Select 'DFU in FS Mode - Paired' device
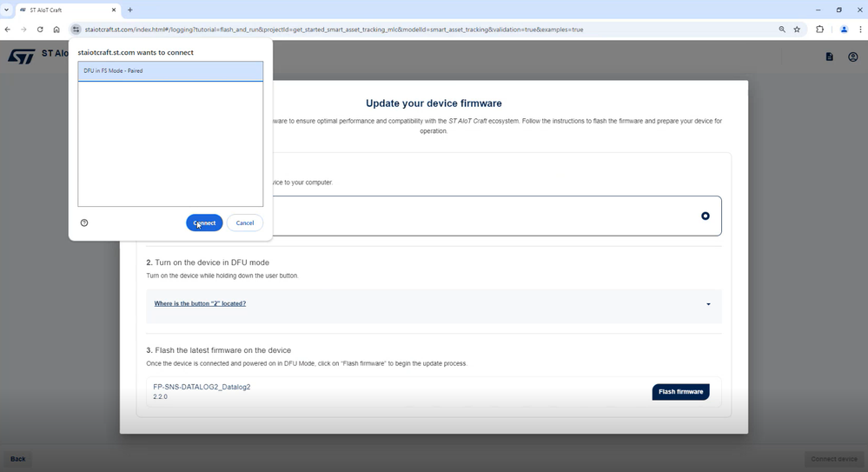This screenshot has width=868, height=472. pos(170,71)
